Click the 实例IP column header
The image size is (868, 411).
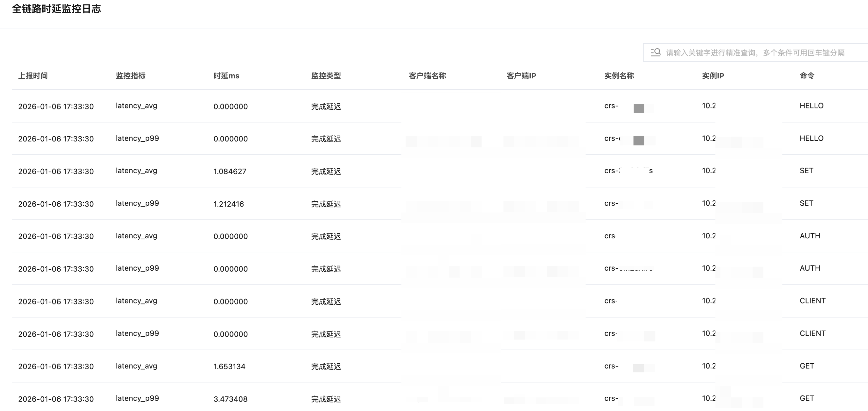coord(713,76)
